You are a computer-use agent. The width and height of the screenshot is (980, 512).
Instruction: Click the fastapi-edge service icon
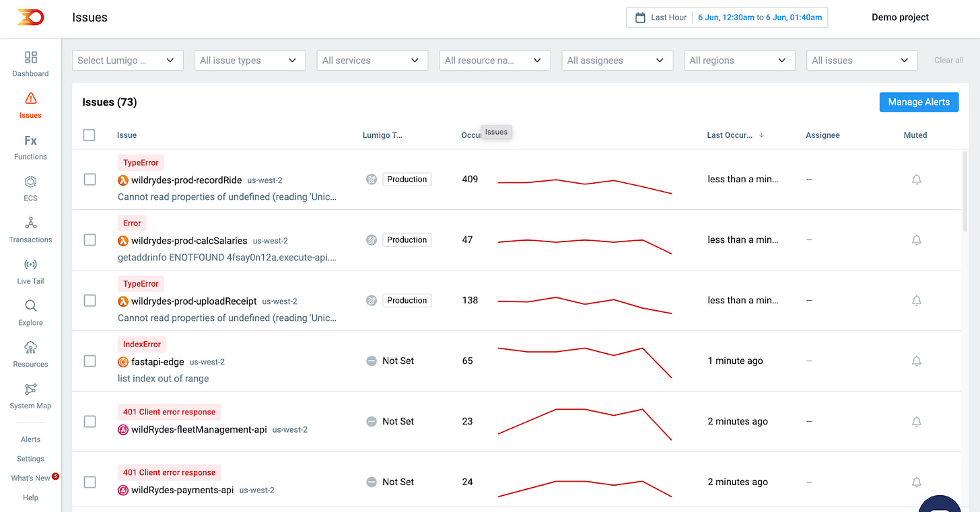coord(123,362)
